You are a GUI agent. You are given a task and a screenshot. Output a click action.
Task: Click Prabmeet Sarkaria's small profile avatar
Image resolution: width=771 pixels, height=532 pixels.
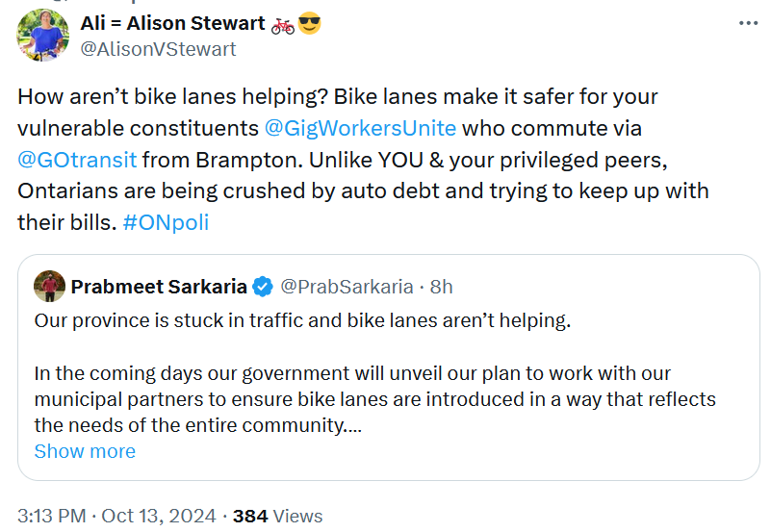click(x=48, y=286)
